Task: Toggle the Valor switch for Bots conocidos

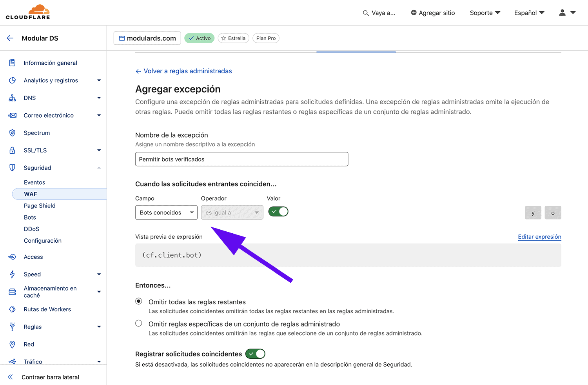Action: [x=278, y=212]
